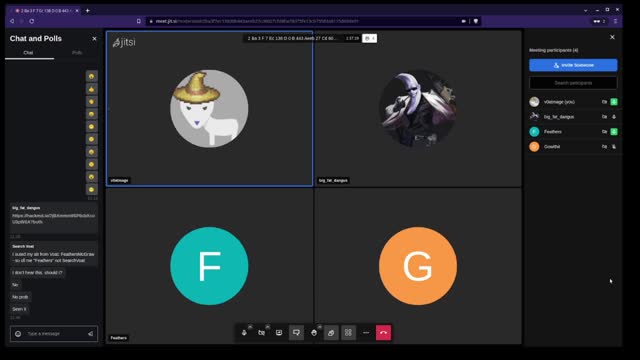Focus the Search participants field
The height and width of the screenshot is (360, 640).
pos(573,83)
